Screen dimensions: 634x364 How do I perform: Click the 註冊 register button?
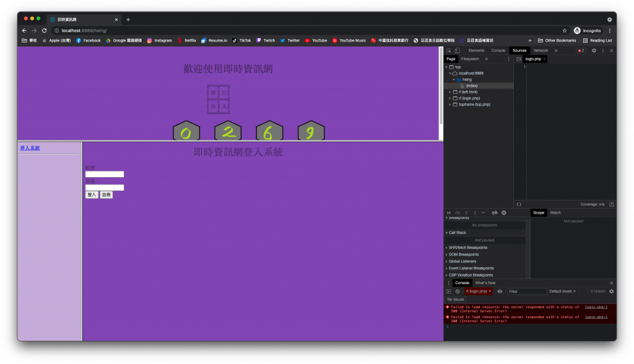pyautogui.click(x=106, y=195)
